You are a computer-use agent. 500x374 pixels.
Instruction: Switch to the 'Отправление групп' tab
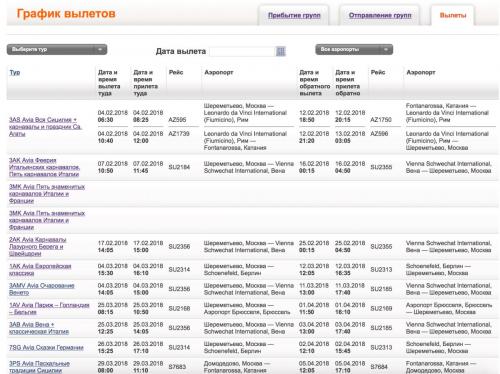tap(380, 15)
